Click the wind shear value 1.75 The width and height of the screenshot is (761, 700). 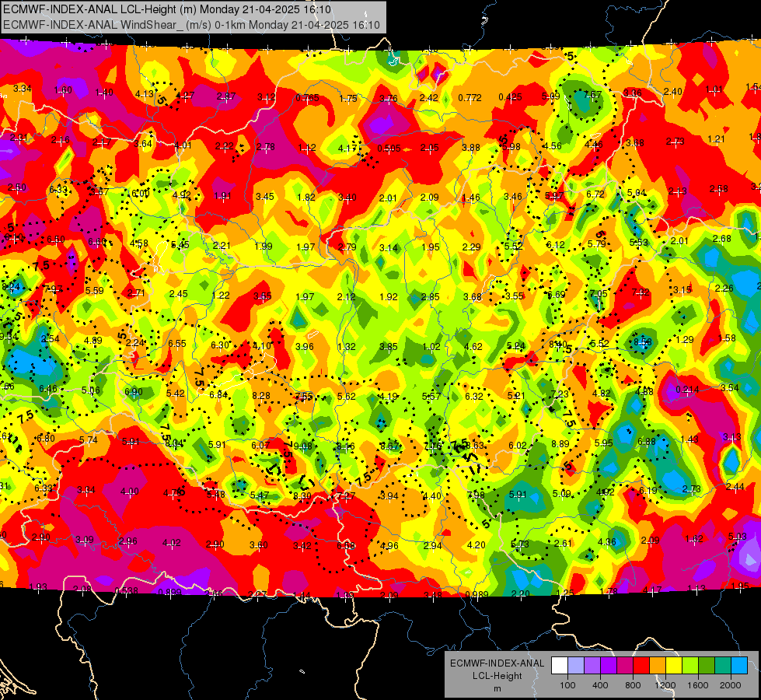pos(348,98)
